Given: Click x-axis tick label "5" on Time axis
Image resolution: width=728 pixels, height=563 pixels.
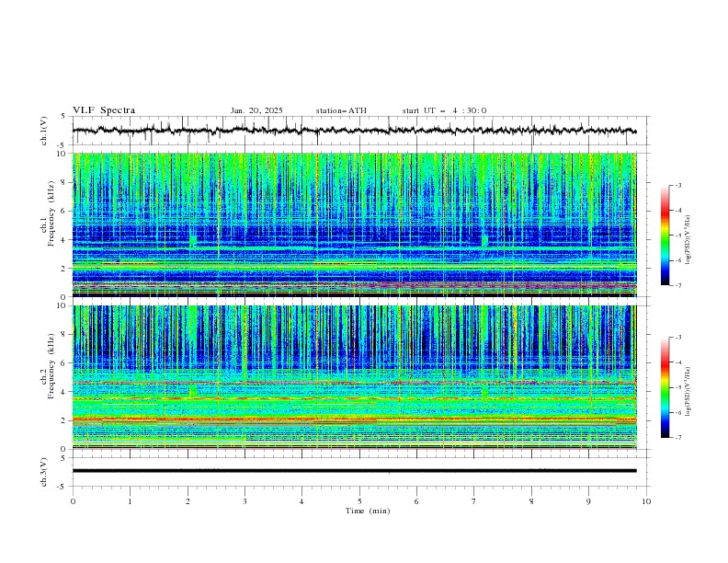Looking at the screenshot, I should pyautogui.click(x=359, y=501).
